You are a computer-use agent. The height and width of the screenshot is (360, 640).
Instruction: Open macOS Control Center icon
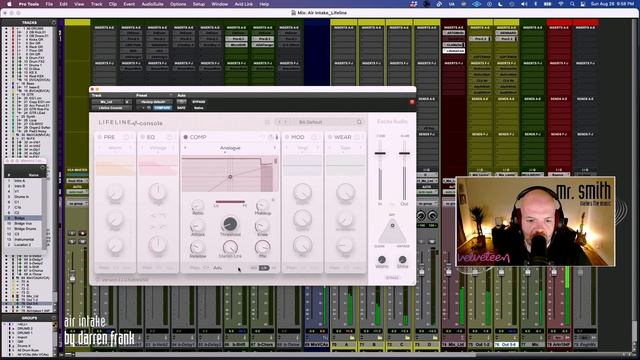click(583, 4)
